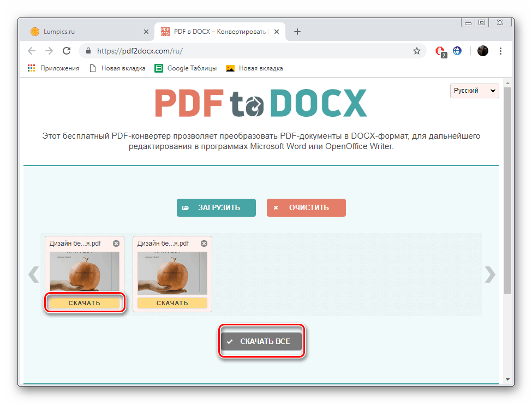Viewport: 532px width, 404px height.
Task: Maximize the browser window
Action: [x=482, y=23]
